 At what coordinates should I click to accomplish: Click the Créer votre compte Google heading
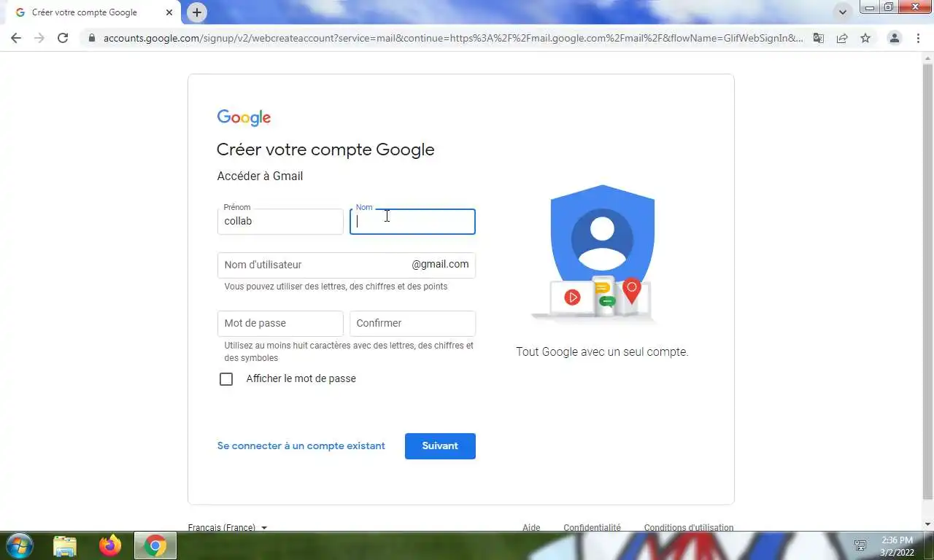pyautogui.click(x=325, y=149)
